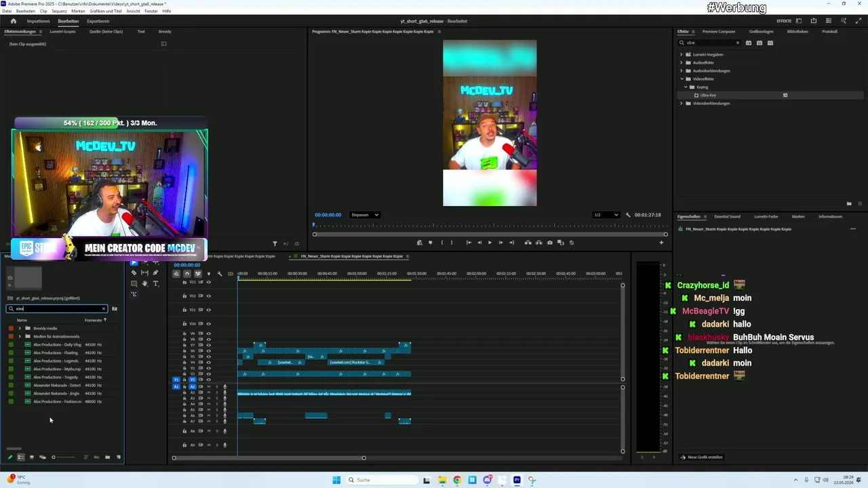Mute audio track A8

pyautogui.click(x=209, y=431)
